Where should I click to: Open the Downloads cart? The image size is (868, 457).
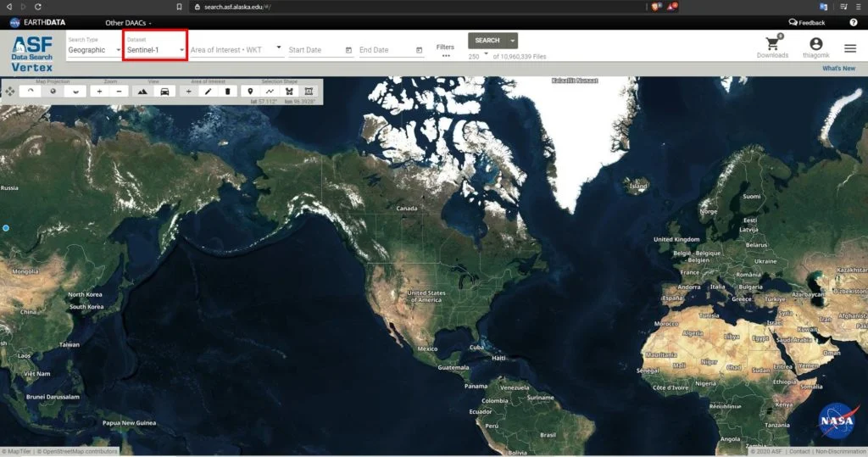(772, 47)
